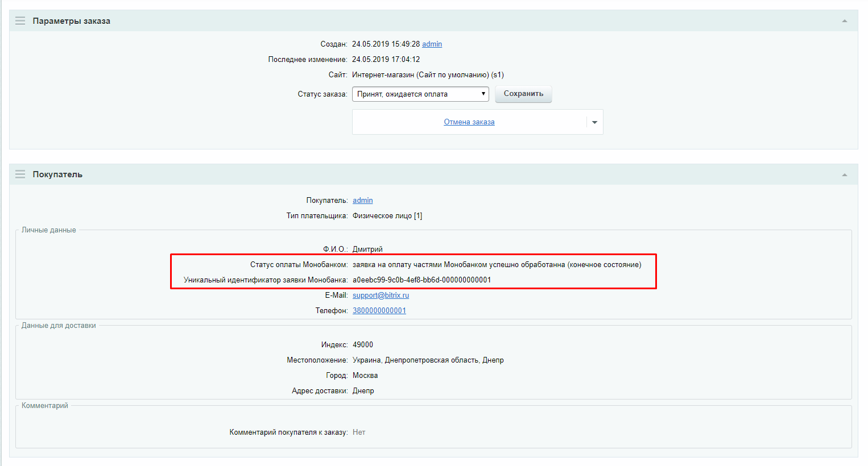
Task: Click the E-Mail label
Action: click(x=337, y=296)
